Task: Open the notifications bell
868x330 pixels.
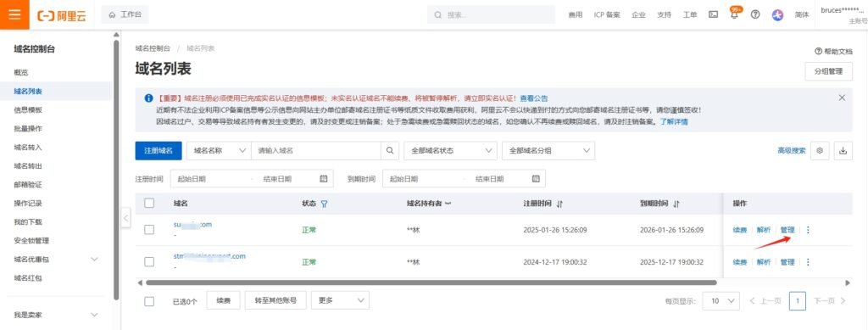Action: click(x=735, y=14)
